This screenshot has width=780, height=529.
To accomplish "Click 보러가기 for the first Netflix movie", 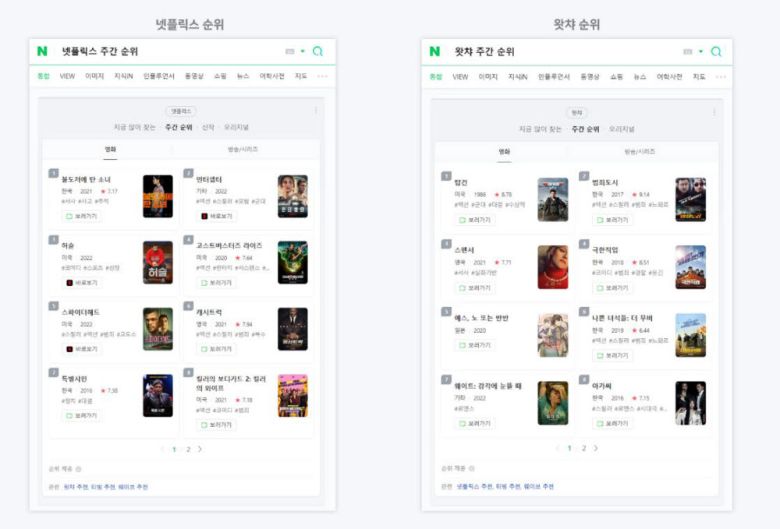I will [82, 216].
